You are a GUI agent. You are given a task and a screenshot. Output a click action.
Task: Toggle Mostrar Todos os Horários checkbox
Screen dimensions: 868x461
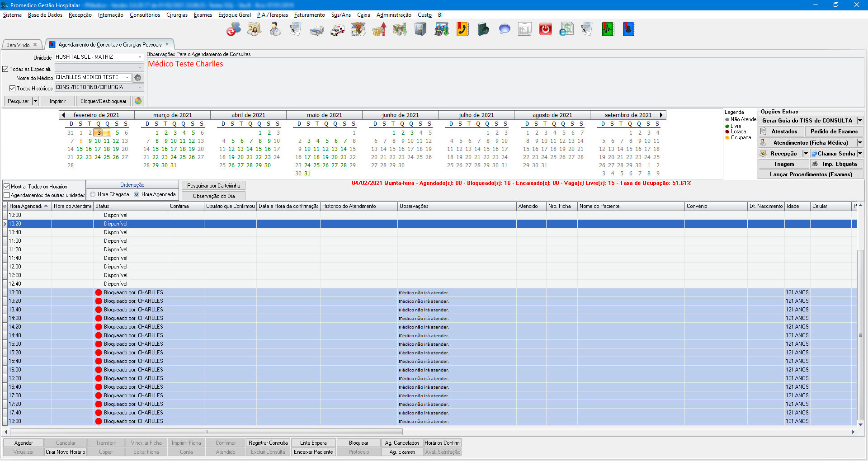[7, 186]
